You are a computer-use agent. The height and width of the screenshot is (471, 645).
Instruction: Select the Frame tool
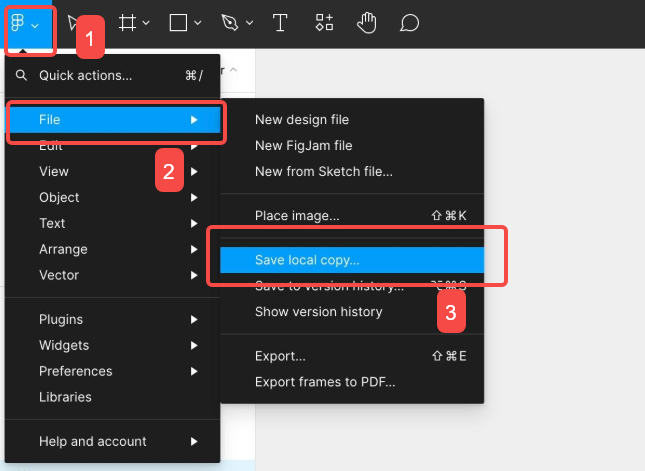tap(127, 23)
